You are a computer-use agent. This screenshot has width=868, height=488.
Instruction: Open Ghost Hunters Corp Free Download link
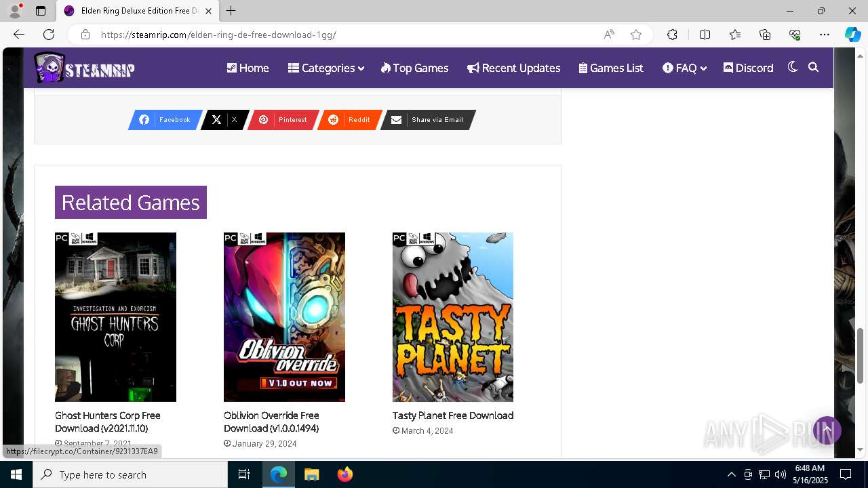[108, 422]
